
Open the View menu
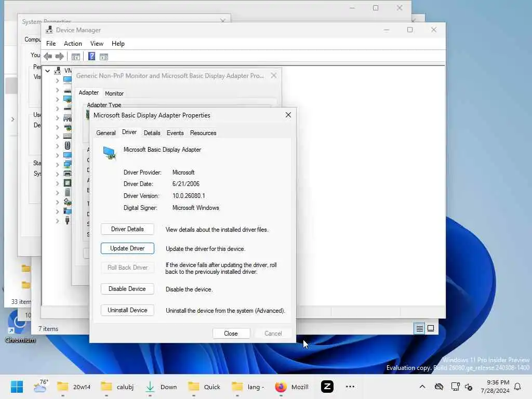click(97, 44)
